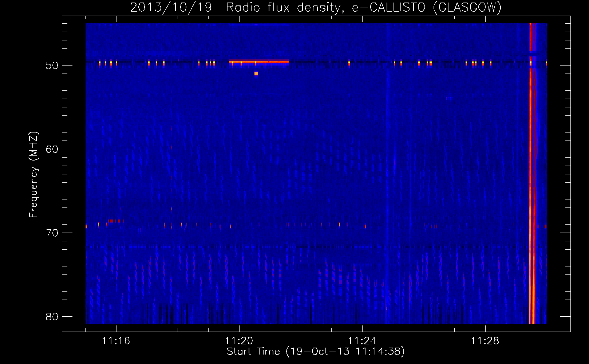Click the 'Start Time (19-Oct-13 11:14:38)' label
This screenshot has height=364, width=589.
point(316,352)
